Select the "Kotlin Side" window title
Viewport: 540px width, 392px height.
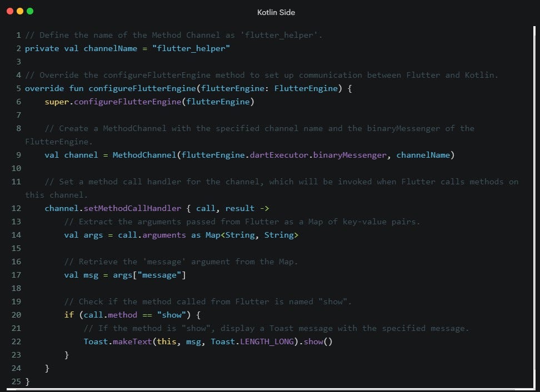[276, 12]
